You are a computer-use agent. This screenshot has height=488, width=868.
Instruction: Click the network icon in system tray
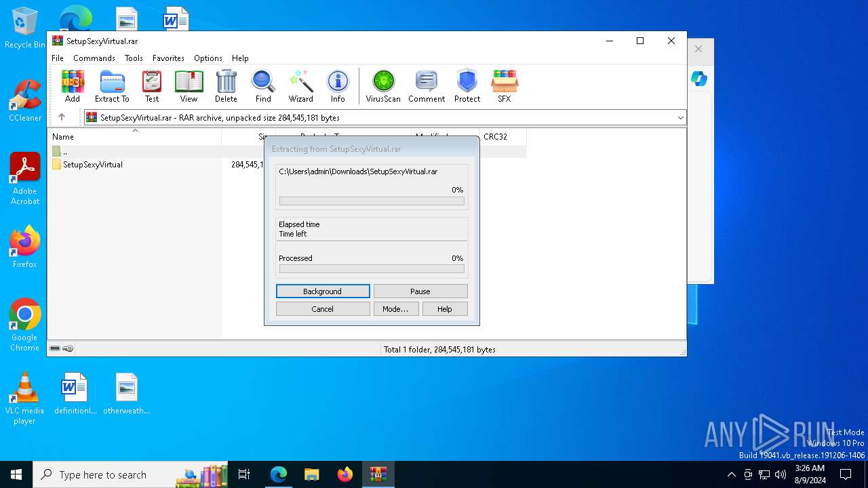coord(764,474)
